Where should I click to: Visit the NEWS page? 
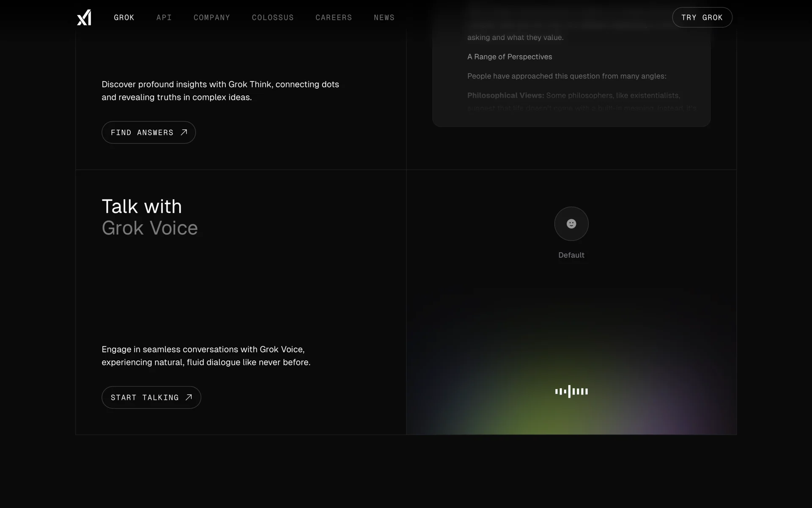coord(384,17)
